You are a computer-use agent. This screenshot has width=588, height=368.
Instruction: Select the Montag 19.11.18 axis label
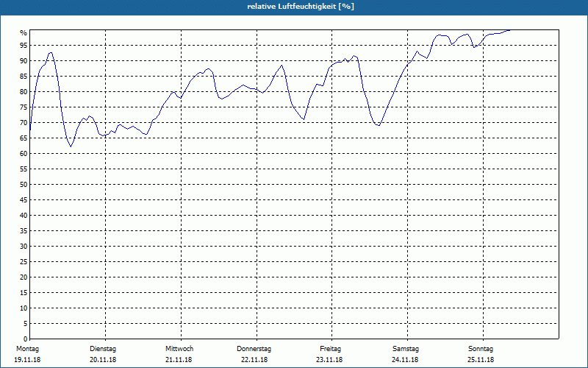pos(27,354)
